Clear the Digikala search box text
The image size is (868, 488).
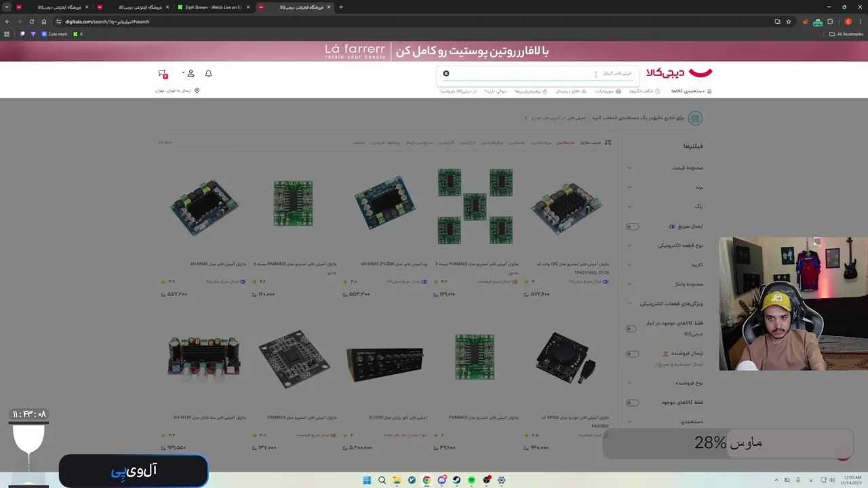click(446, 73)
